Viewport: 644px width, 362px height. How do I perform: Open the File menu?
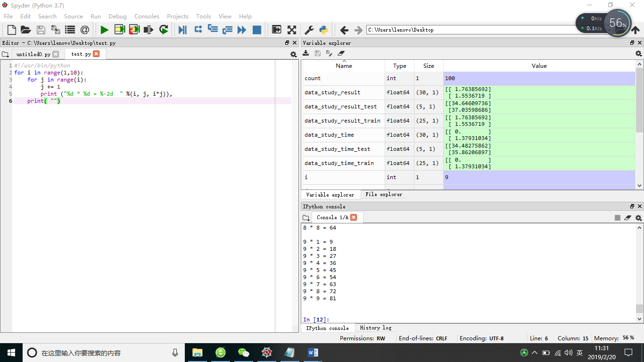click(x=8, y=16)
